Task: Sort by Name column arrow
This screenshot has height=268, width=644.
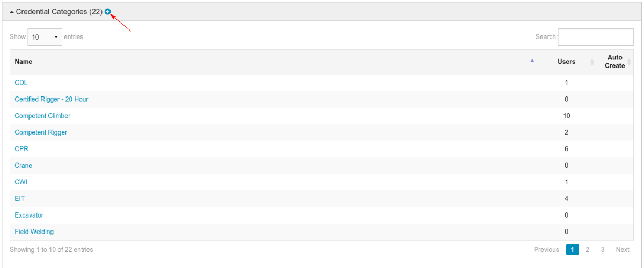Action: (x=532, y=61)
